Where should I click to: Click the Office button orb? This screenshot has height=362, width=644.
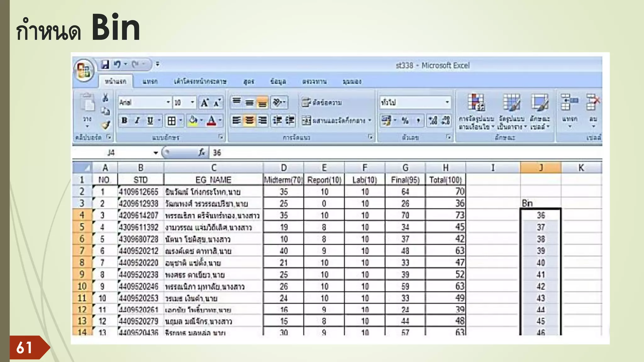(84, 70)
